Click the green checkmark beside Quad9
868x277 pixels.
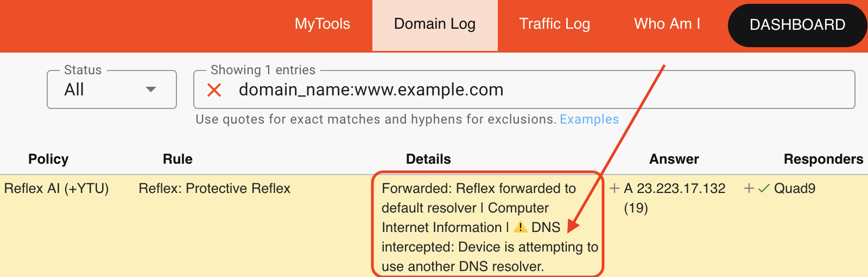click(764, 189)
